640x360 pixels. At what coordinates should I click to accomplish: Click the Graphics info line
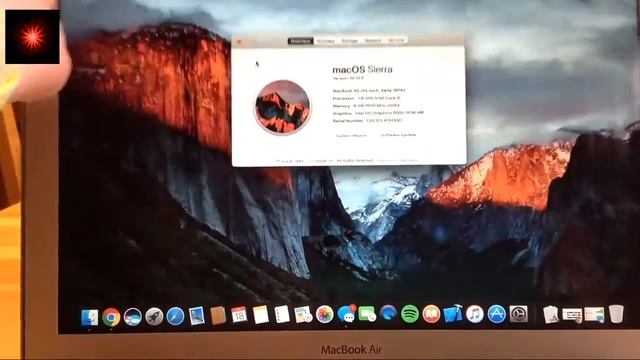[x=378, y=113]
